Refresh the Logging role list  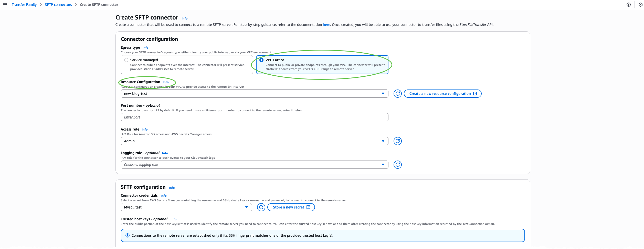[x=397, y=165]
